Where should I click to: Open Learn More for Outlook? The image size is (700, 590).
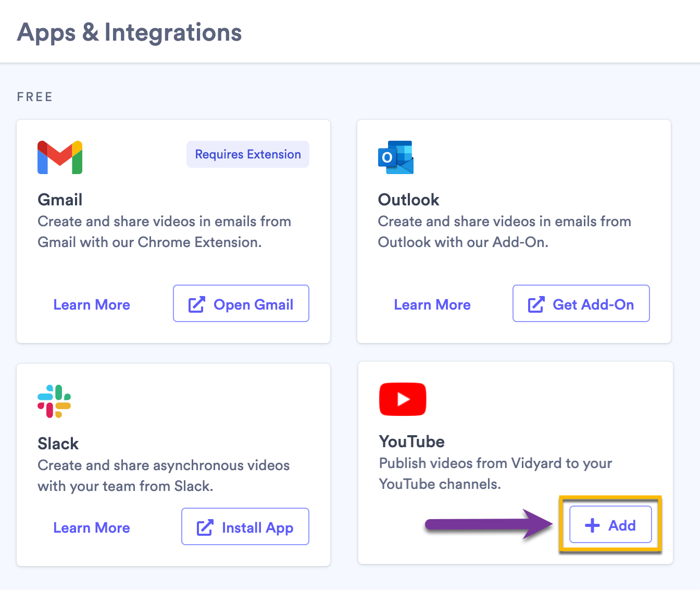(432, 305)
